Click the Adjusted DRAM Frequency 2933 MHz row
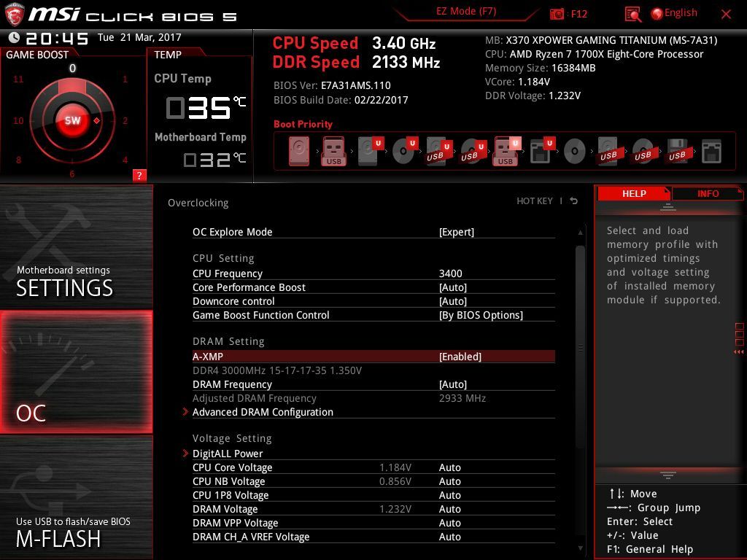Screen dimensions: 747x560 (x=373, y=398)
